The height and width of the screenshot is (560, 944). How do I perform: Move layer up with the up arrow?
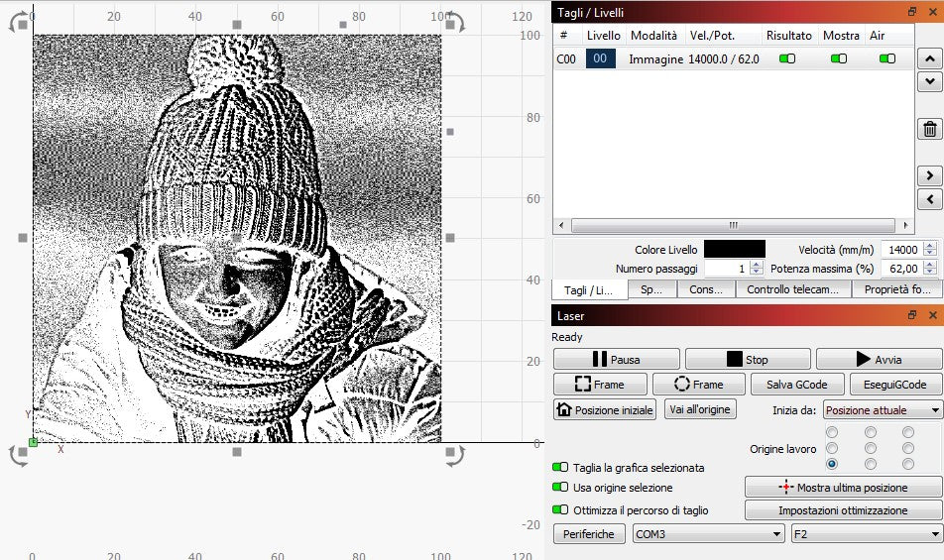pos(929,58)
